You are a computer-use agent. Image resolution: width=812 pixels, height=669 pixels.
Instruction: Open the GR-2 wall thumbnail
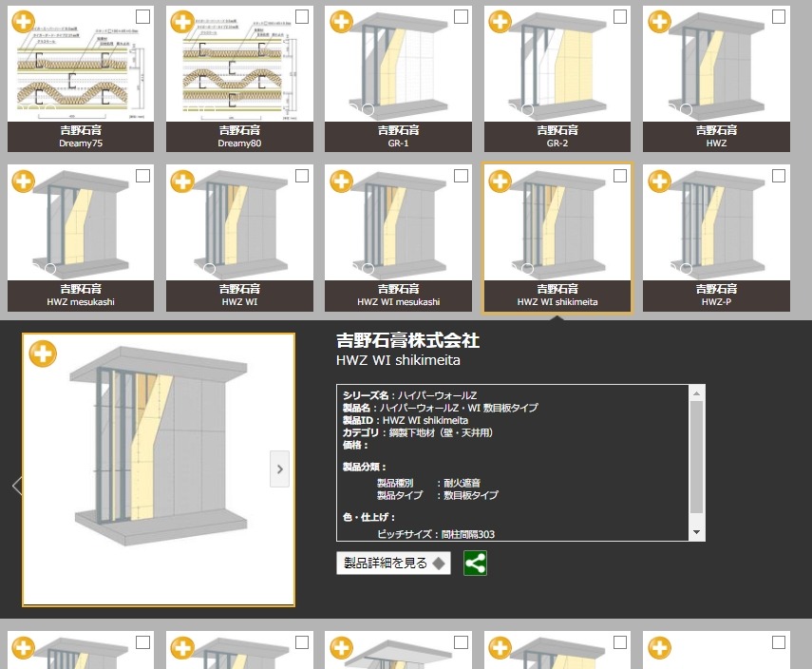coord(557,64)
